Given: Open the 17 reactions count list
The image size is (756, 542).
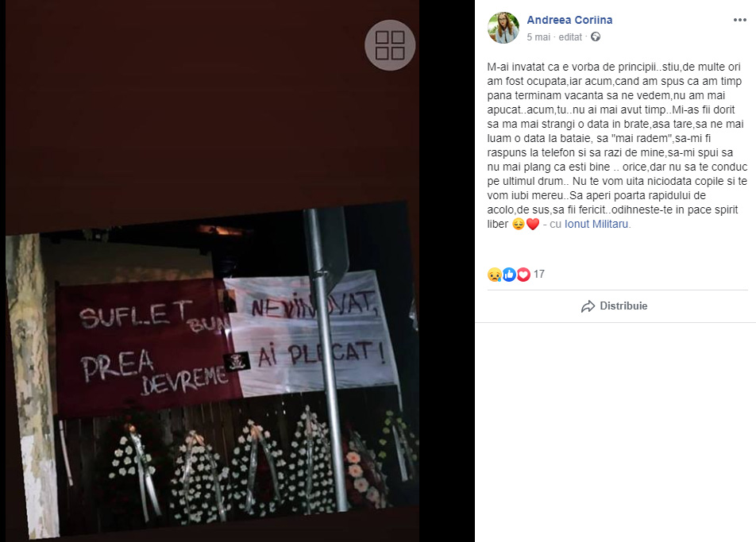Looking at the screenshot, I should click(539, 274).
